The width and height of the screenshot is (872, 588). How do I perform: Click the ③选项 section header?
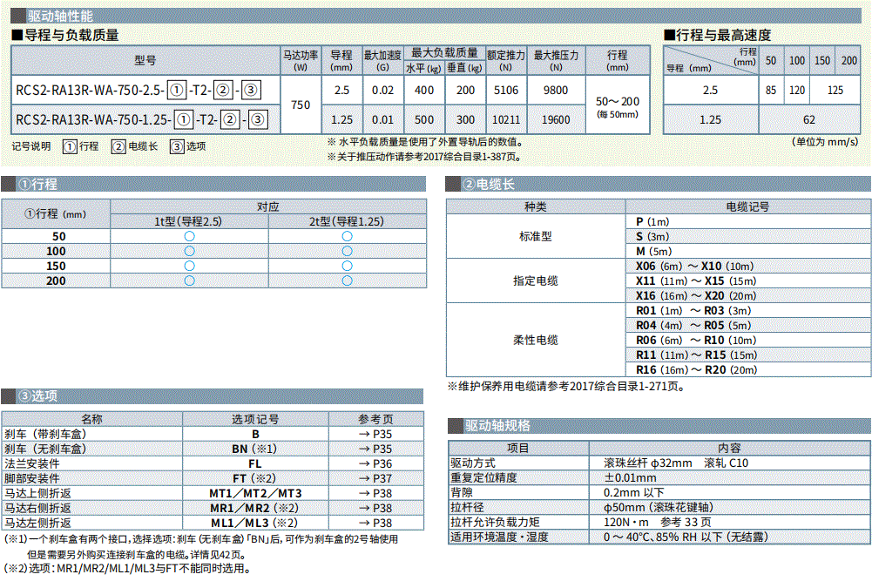click(212, 396)
